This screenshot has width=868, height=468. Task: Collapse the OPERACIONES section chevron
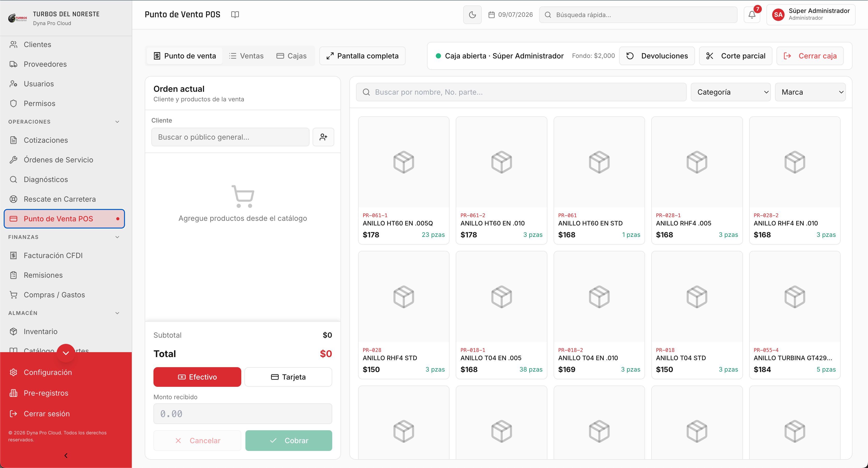117,122
